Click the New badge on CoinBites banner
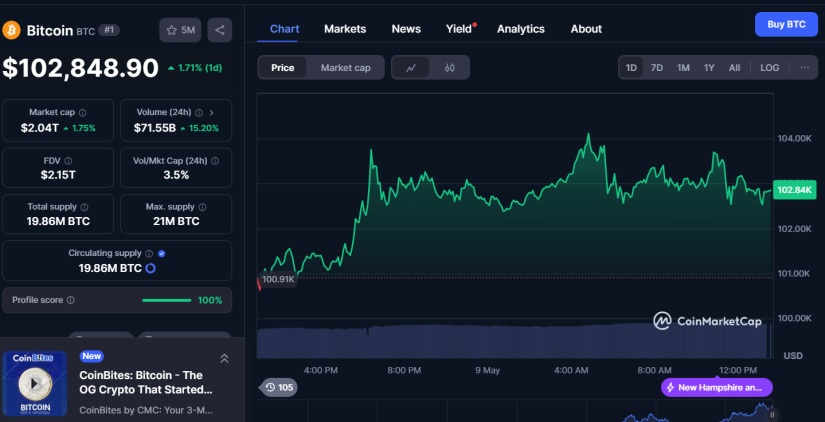Screen dimensions: 825x422 pos(92,356)
